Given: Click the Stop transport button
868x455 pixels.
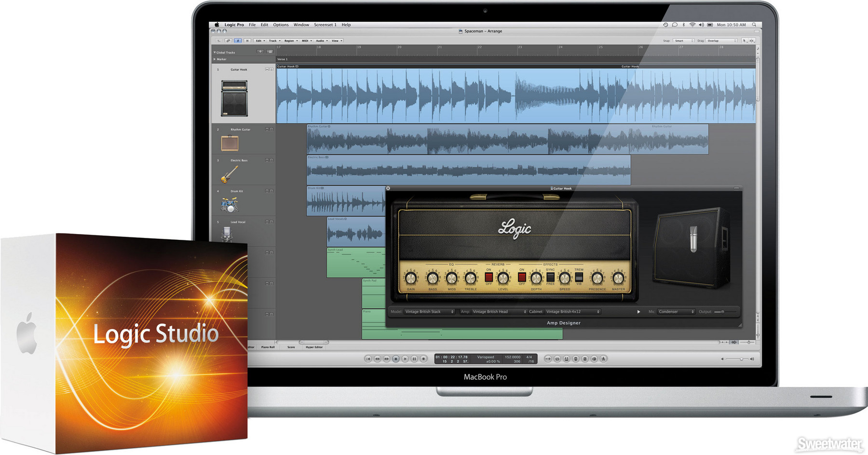Looking at the screenshot, I should (x=396, y=358).
